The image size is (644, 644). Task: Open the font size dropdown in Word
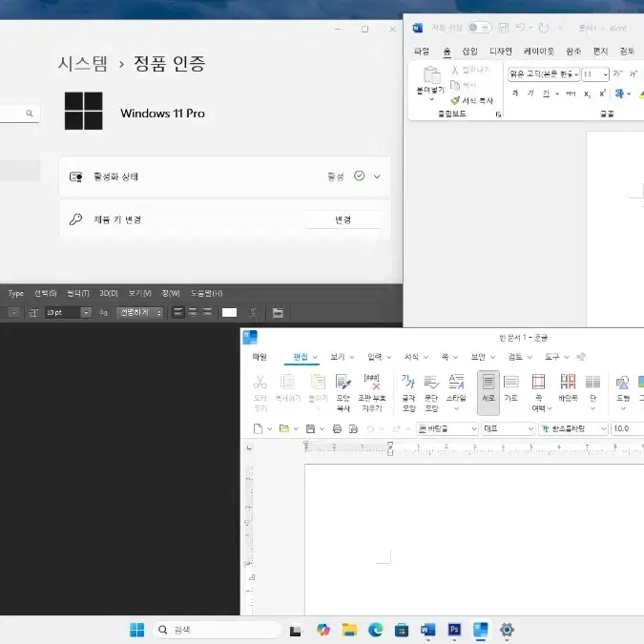[x=606, y=74]
